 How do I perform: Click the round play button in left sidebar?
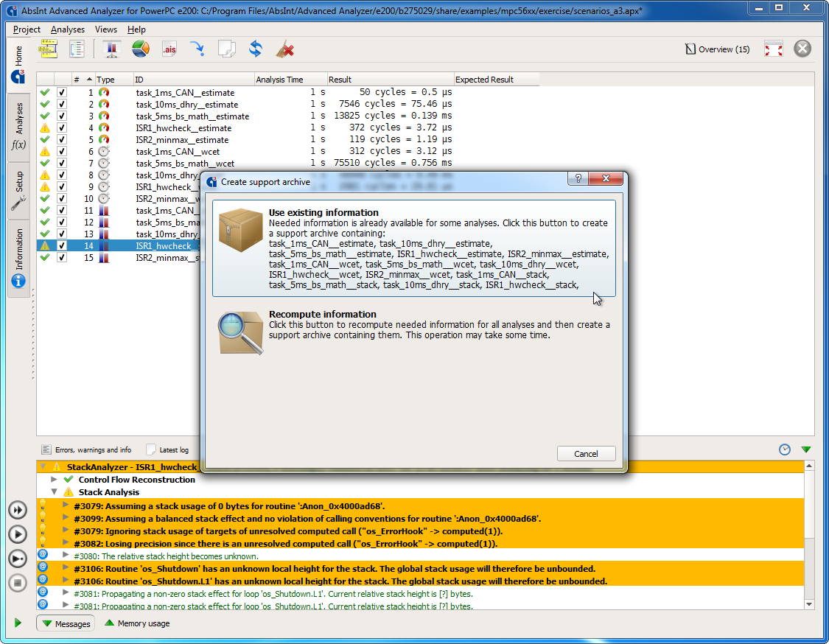coord(18,534)
